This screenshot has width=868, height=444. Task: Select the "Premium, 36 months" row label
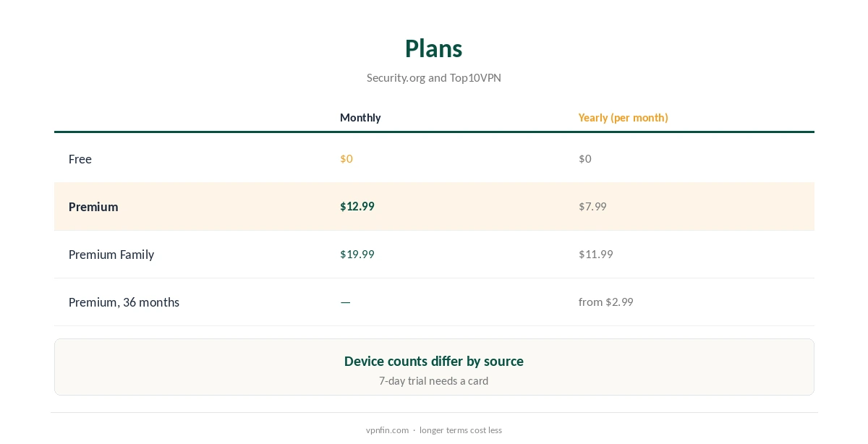[x=124, y=302]
